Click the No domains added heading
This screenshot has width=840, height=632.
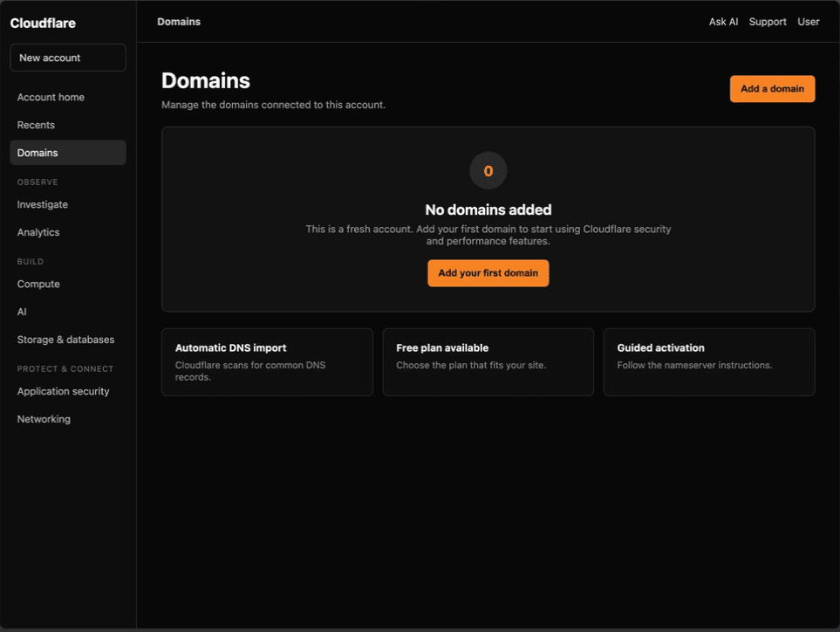(488, 210)
